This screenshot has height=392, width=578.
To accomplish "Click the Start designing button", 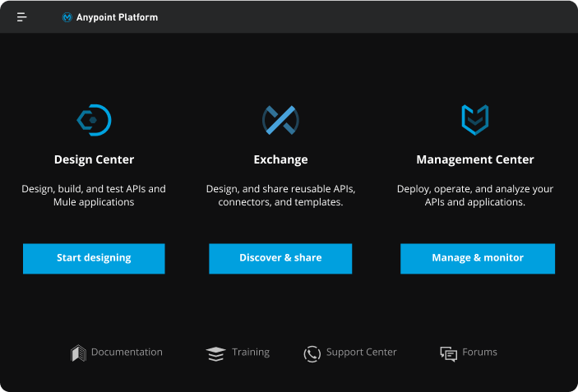I will (94, 259).
